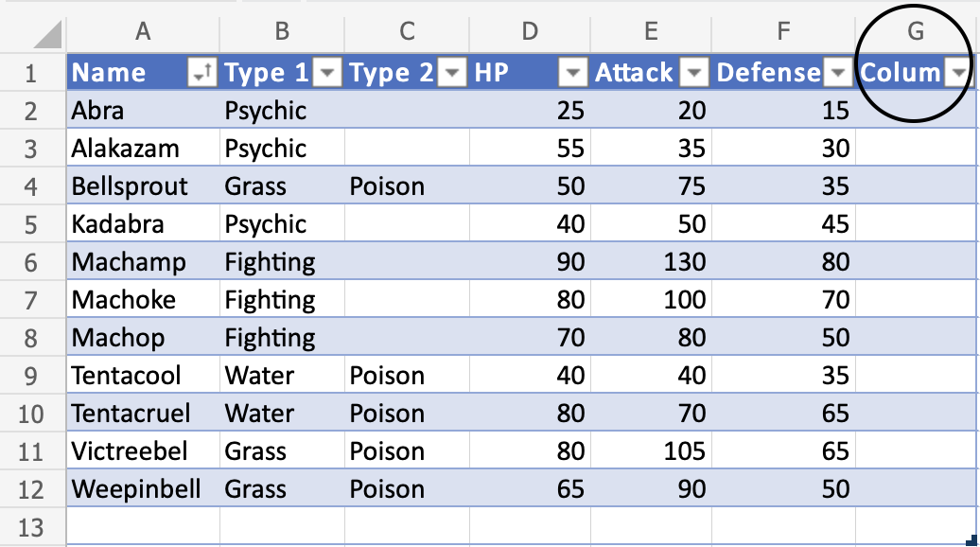Click the Bellsprout name cell
The image size is (980, 547).
tap(130, 186)
